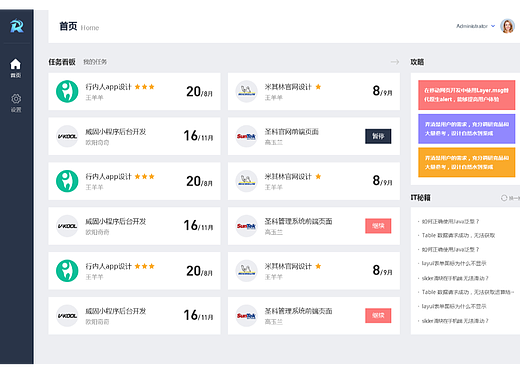The height and width of the screenshot is (390, 520).
Task: Click the topmost 16/11月 due date
Action: coord(198,136)
